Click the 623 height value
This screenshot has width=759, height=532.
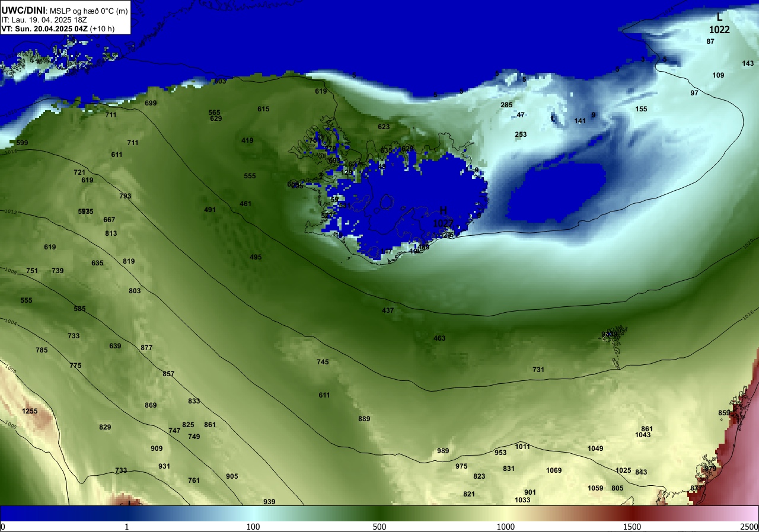[384, 127]
